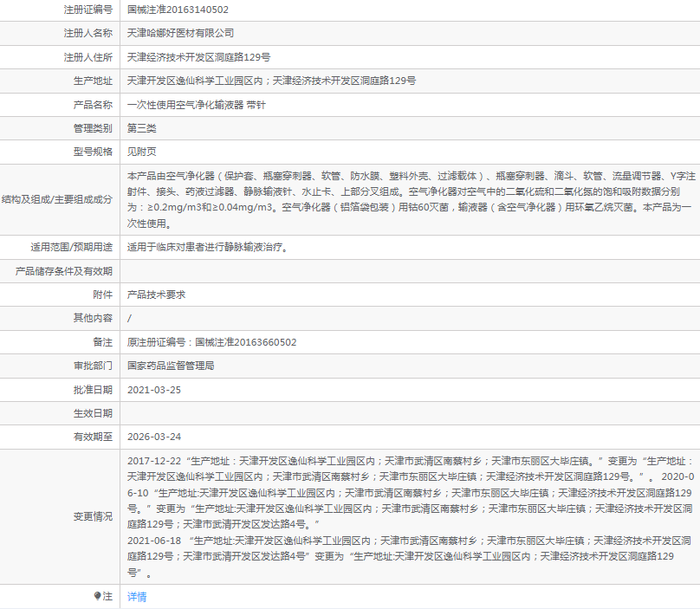Viewport: 700px width, 609px height.
Task: Click the 变更情况 row label
Action: 93,516
